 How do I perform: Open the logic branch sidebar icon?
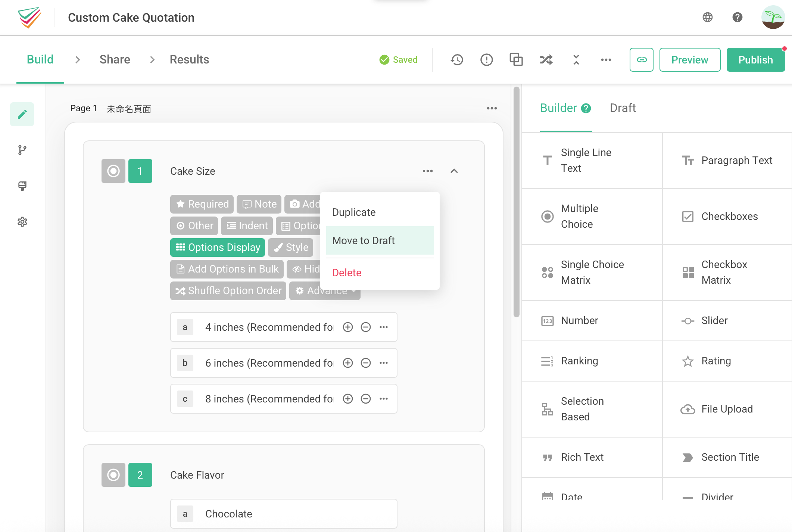coord(22,150)
